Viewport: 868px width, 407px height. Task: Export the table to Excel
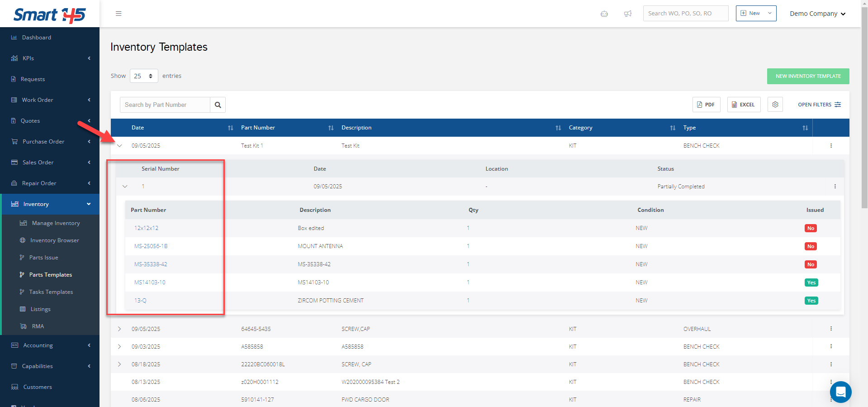[x=744, y=105]
